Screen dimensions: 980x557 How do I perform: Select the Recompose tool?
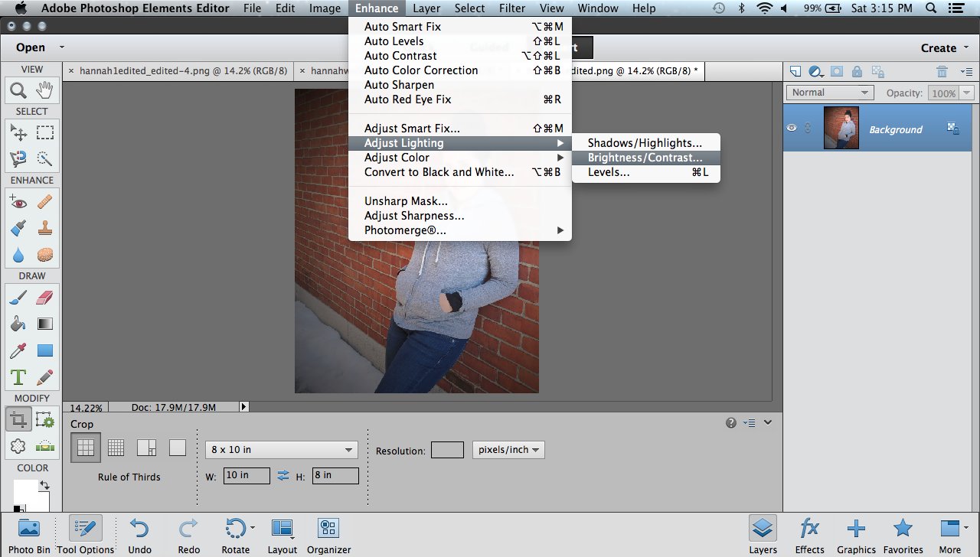(x=44, y=419)
